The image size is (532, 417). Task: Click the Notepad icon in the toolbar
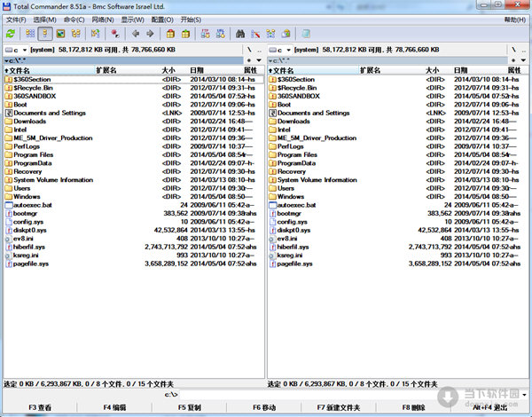(305, 33)
